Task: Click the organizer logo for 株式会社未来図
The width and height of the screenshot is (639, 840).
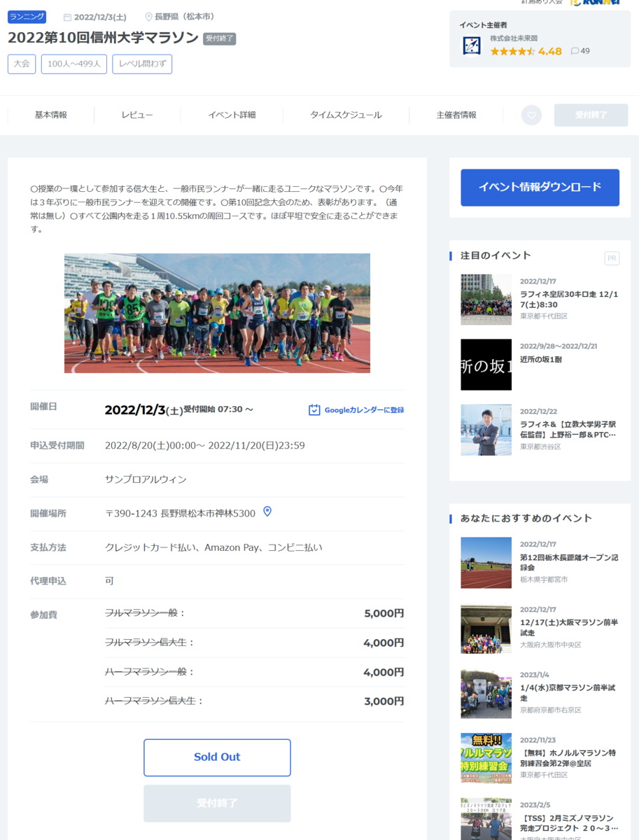Action: pos(471,45)
